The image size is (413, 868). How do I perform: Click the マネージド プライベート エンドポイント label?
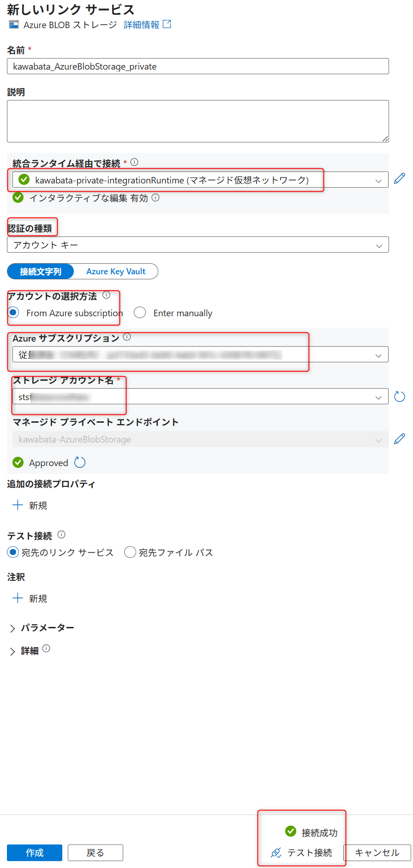[96, 422]
